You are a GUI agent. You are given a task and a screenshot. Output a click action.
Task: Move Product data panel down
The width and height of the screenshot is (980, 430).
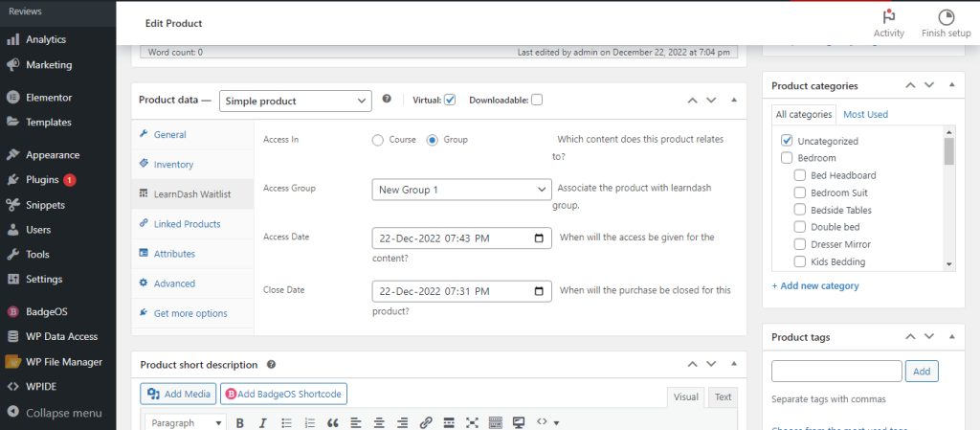coord(711,100)
